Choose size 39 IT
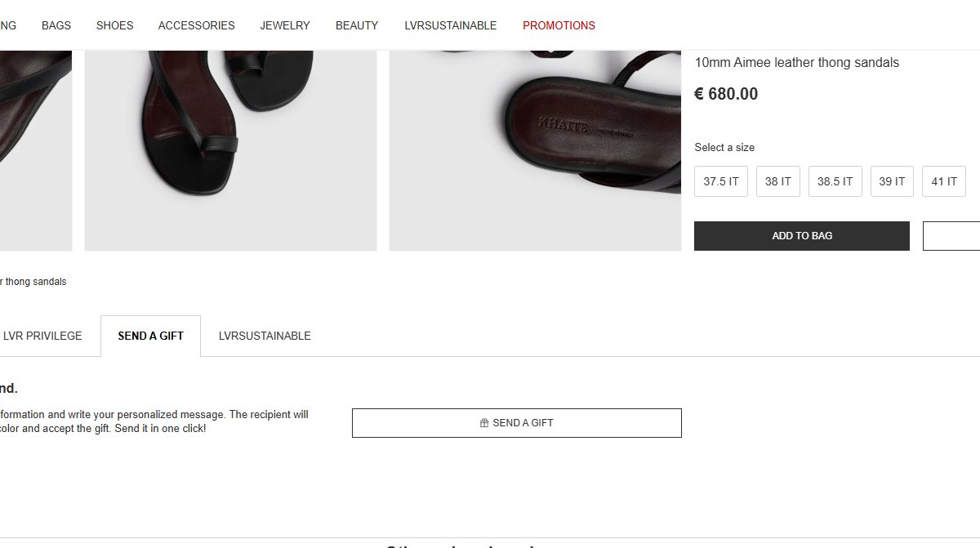This screenshot has width=980, height=548. pos(892,181)
